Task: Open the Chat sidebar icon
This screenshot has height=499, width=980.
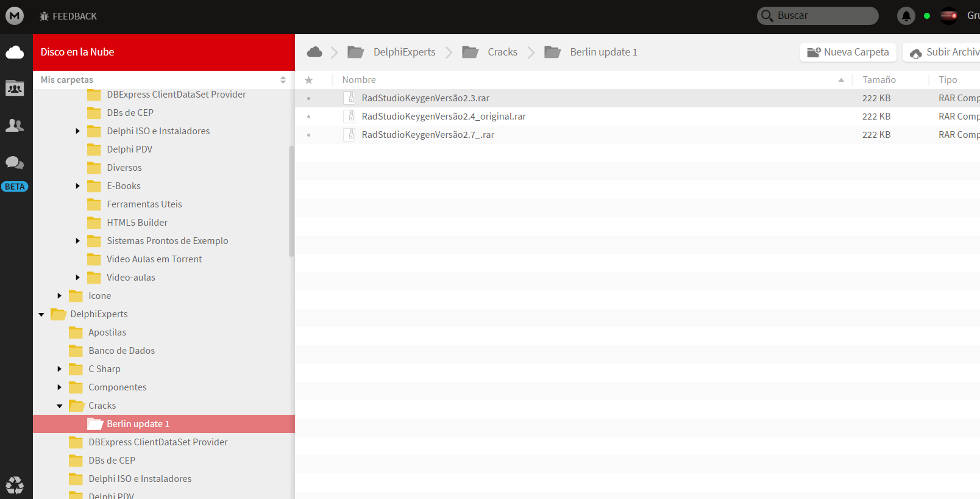Action: point(15,162)
